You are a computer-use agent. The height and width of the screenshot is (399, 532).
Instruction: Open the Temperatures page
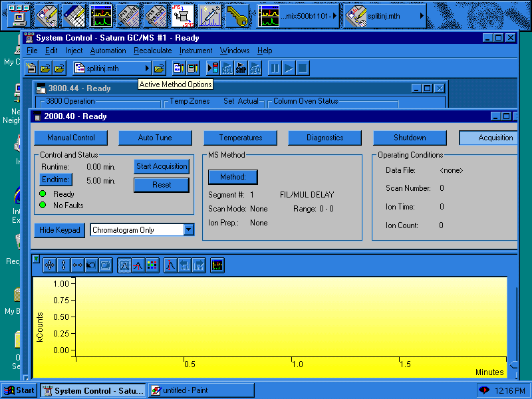[240, 138]
